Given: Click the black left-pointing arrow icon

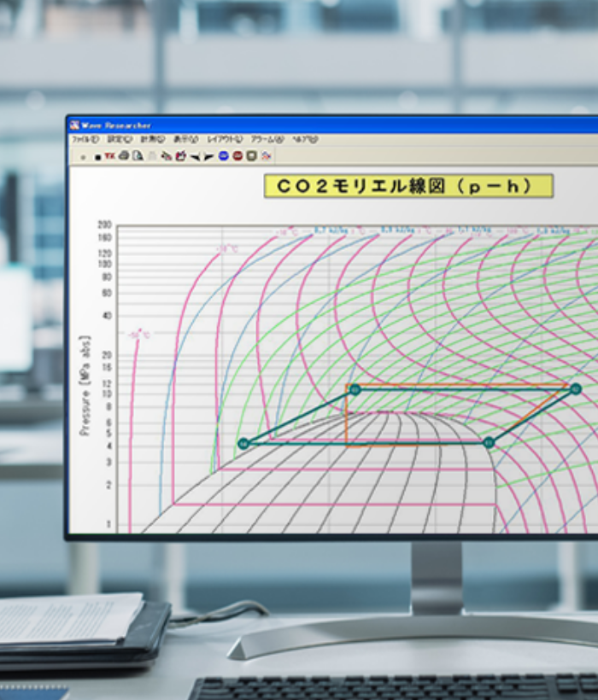Looking at the screenshot, I should point(195,157).
